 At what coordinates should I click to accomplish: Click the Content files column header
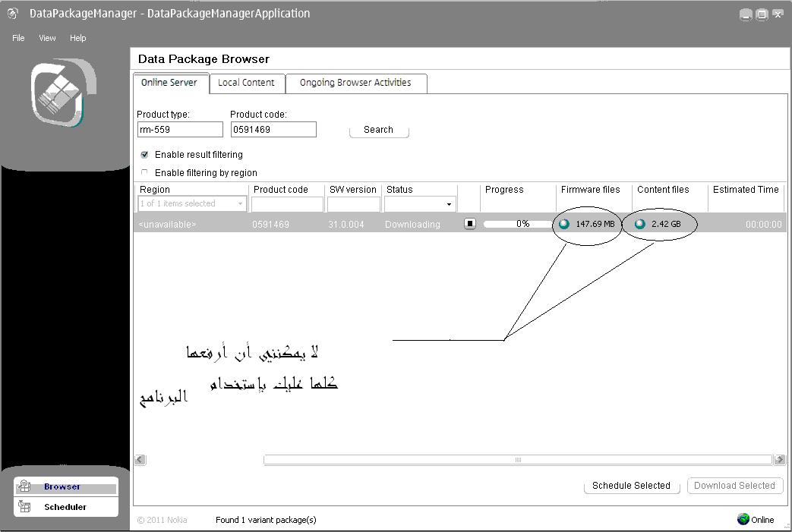663,189
